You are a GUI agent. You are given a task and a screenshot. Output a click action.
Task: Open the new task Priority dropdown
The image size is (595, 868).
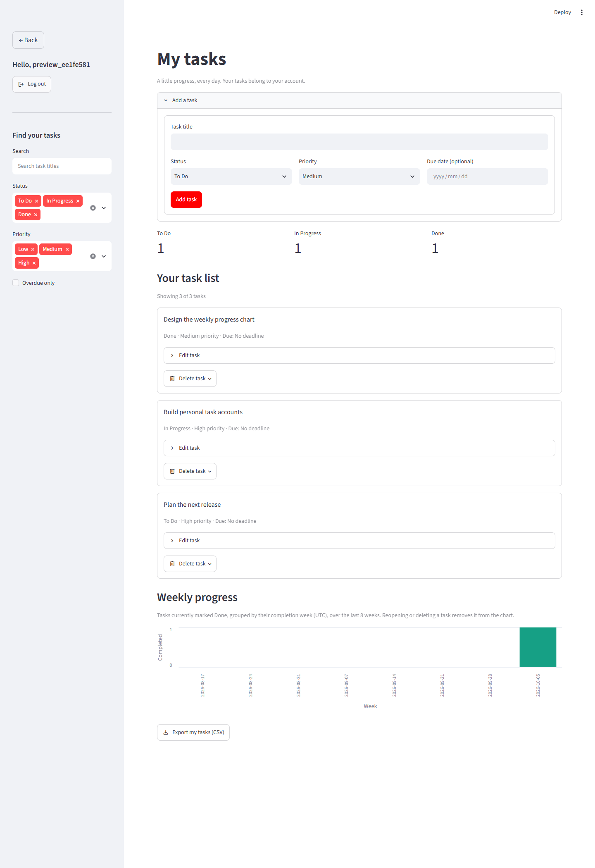[359, 176]
